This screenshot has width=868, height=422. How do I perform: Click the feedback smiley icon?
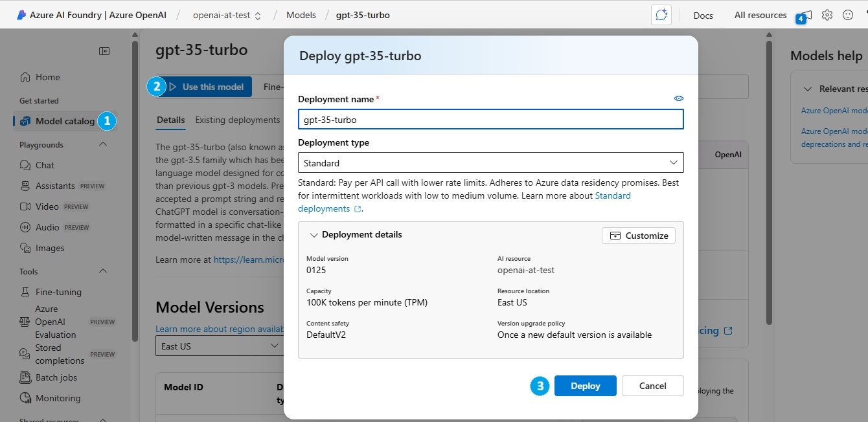(x=847, y=15)
